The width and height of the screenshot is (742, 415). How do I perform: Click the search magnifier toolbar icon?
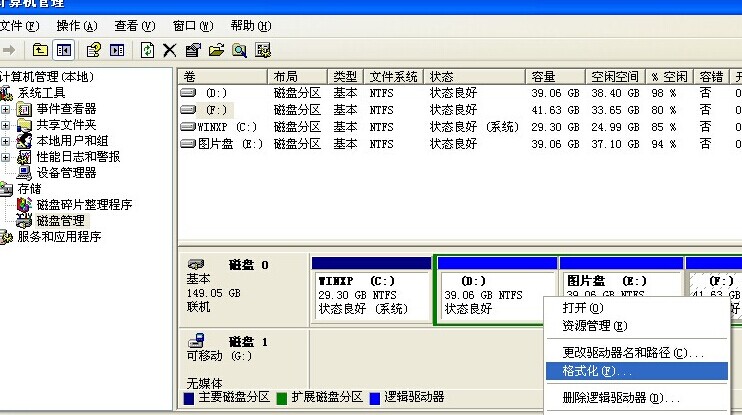coord(239,50)
